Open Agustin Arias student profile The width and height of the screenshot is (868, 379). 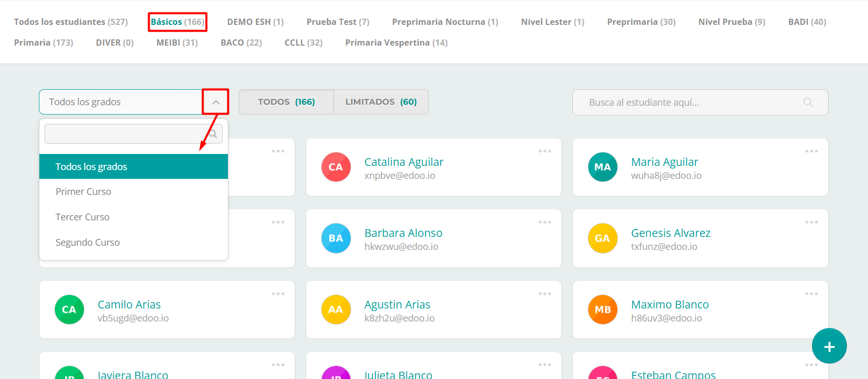click(x=397, y=304)
